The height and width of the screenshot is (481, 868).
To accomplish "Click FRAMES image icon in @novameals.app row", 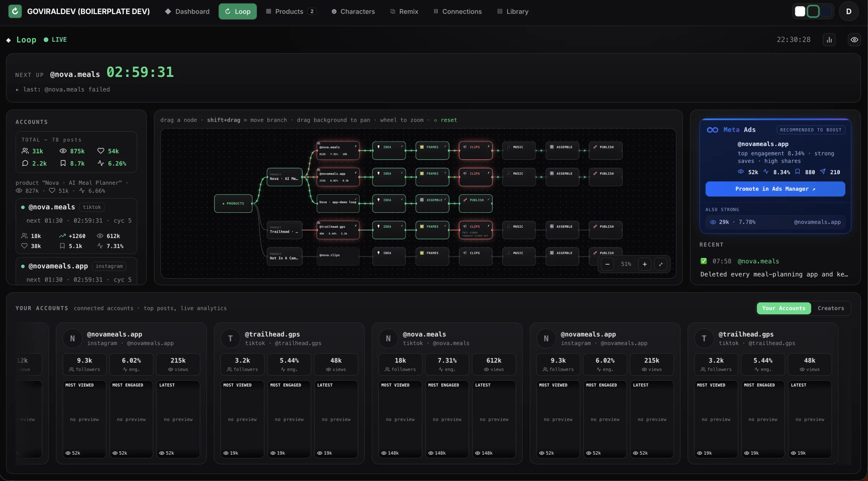I will tap(422, 173).
